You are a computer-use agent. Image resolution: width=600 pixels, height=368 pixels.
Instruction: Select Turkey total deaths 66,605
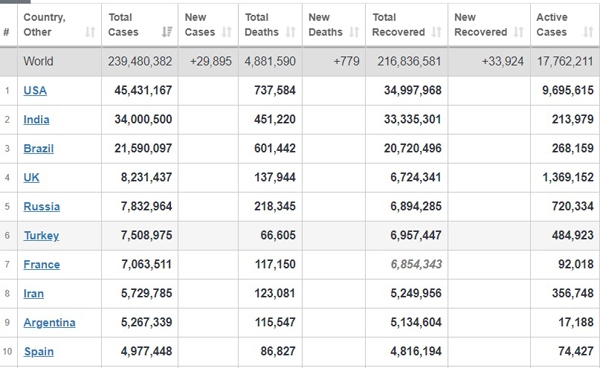278,235
